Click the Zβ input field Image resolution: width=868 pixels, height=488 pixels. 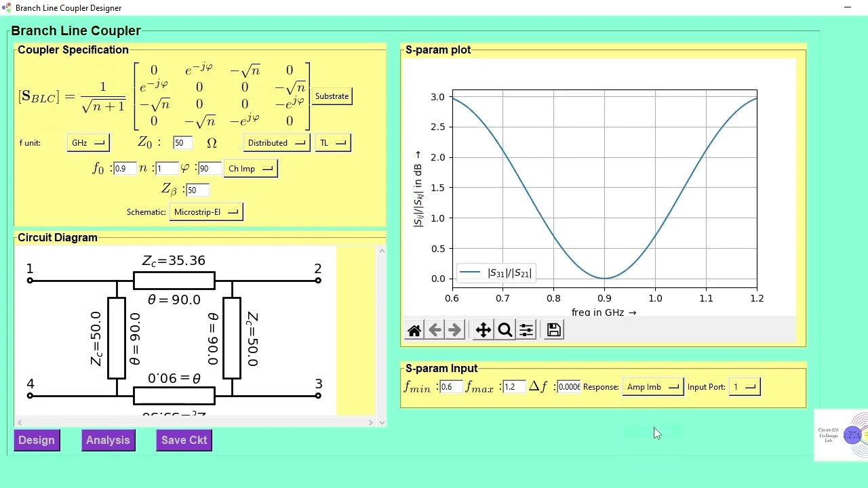(x=197, y=190)
